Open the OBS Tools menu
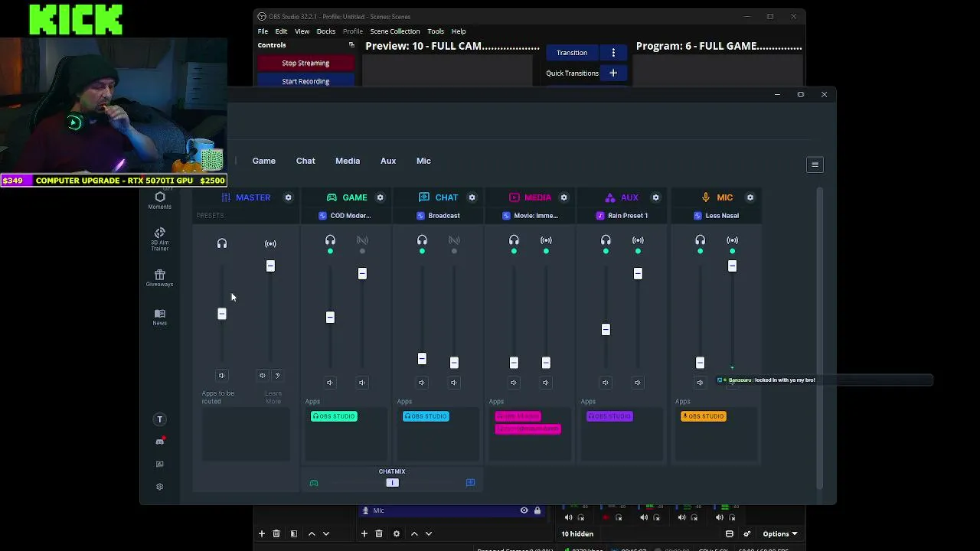Image resolution: width=980 pixels, height=551 pixels. (436, 31)
